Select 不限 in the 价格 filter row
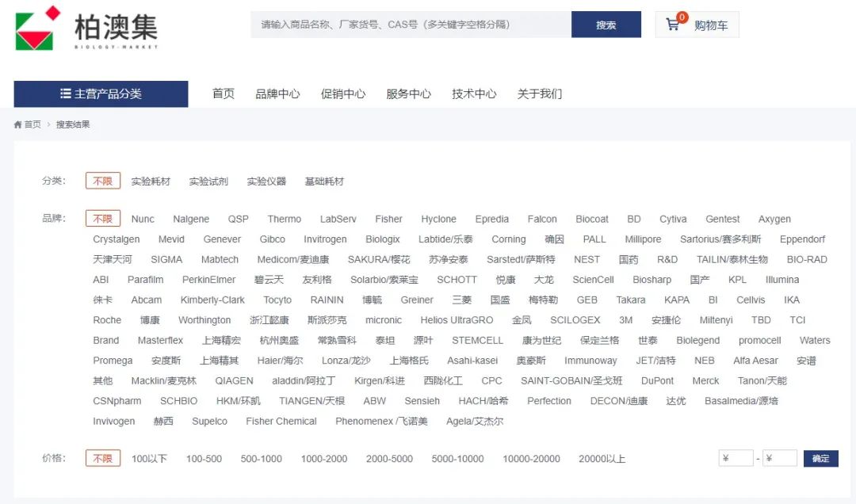 [x=103, y=458]
